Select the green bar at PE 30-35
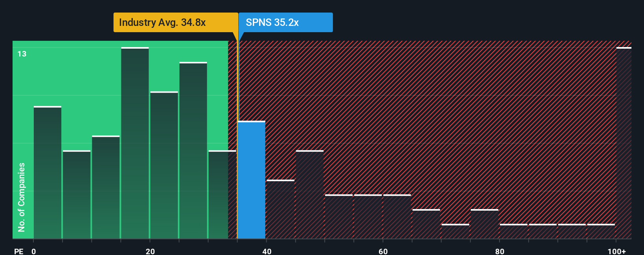 pyautogui.click(x=222, y=195)
